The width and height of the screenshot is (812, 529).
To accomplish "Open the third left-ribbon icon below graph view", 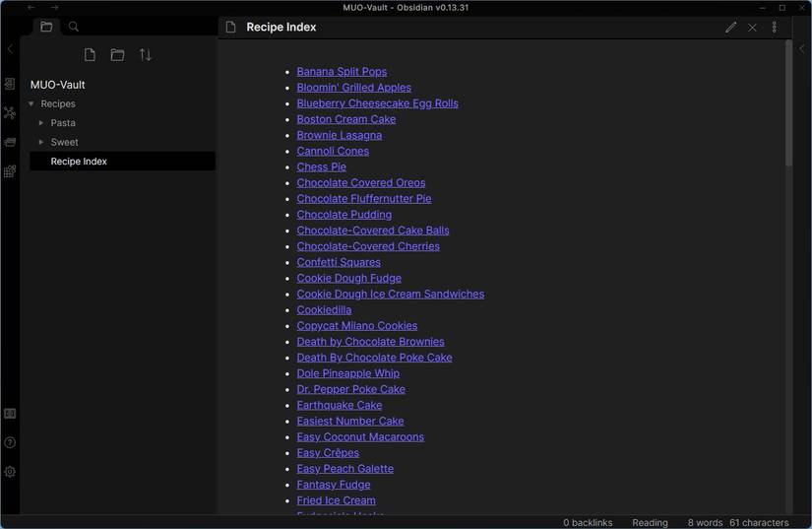I will (x=10, y=142).
